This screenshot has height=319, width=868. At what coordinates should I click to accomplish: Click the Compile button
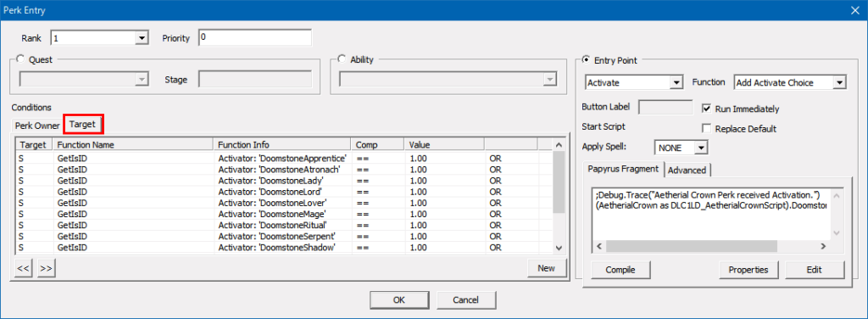coord(620,270)
